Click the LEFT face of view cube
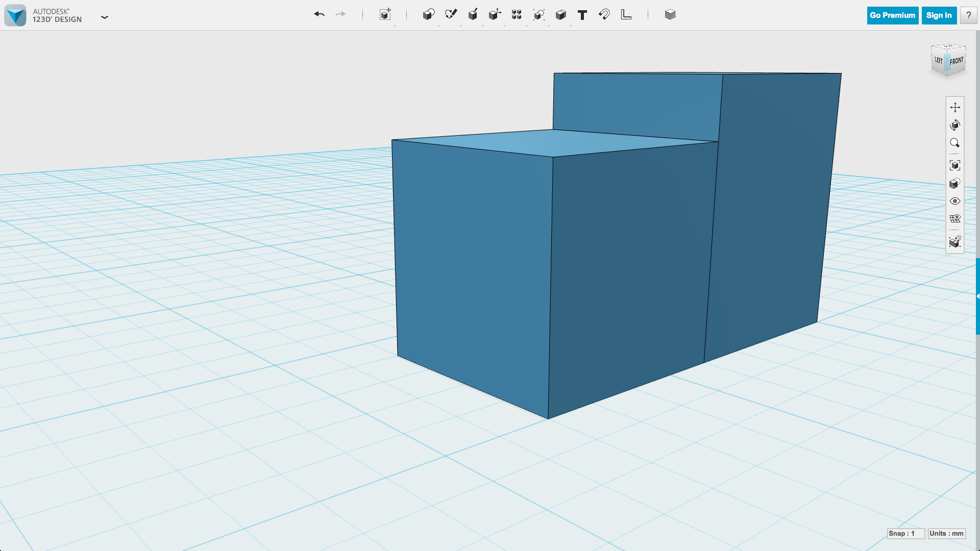The width and height of the screenshot is (980, 551). click(x=939, y=60)
